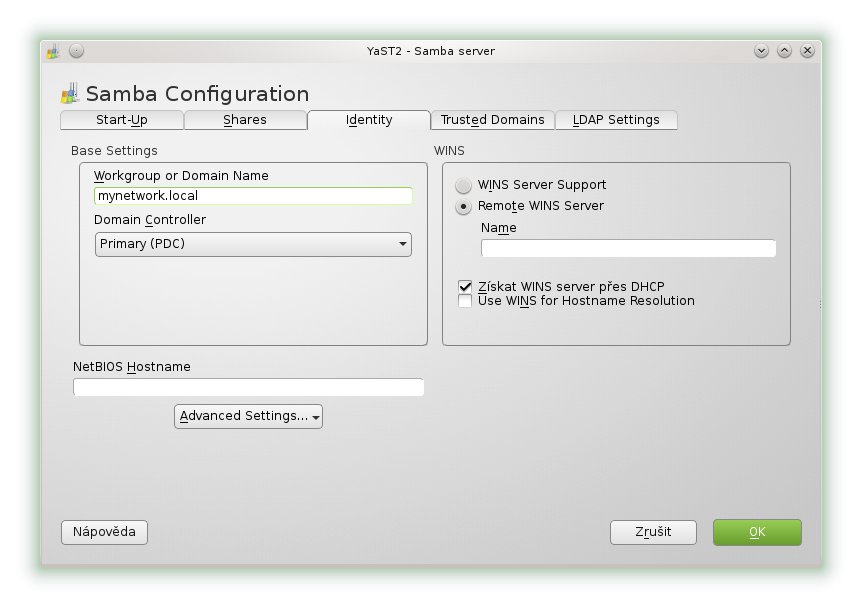Image resolution: width=862 pixels, height=608 pixels.
Task: Select the Identity tab
Action: coord(369,120)
